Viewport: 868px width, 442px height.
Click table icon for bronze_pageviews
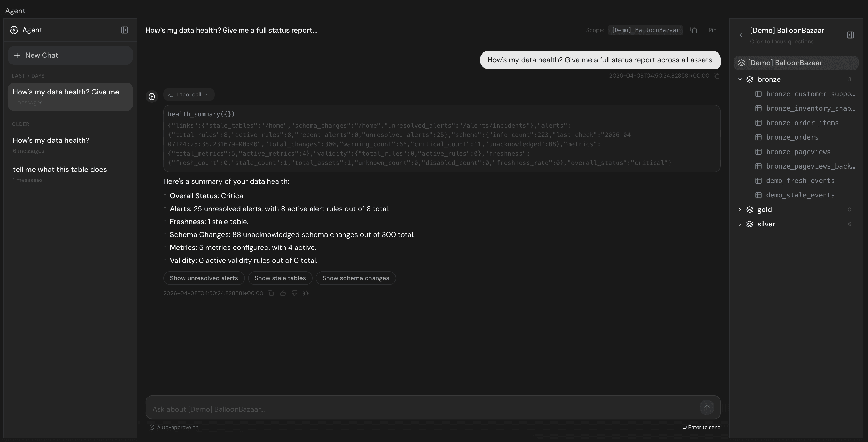(x=758, y=152)
